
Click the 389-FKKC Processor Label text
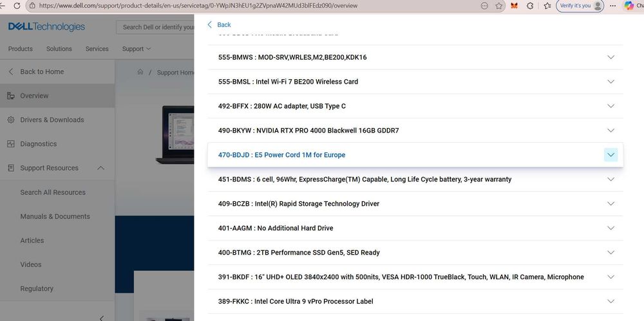point(296,301)
